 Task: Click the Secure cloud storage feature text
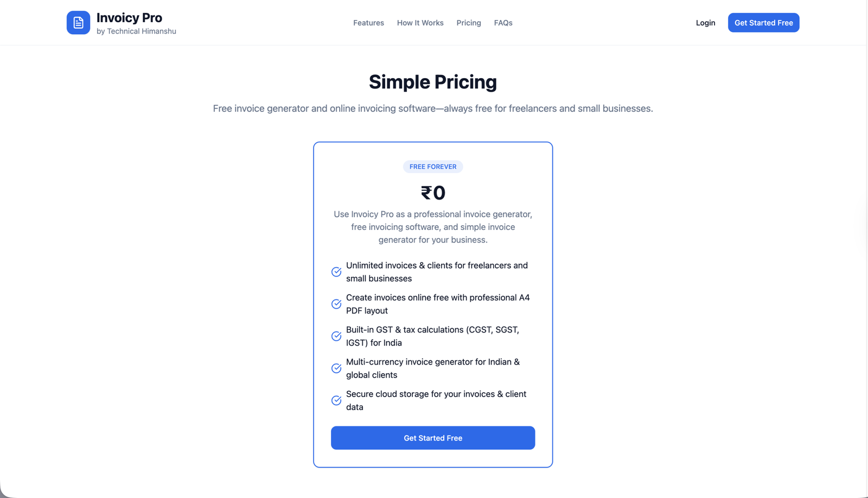pos(436,400)
